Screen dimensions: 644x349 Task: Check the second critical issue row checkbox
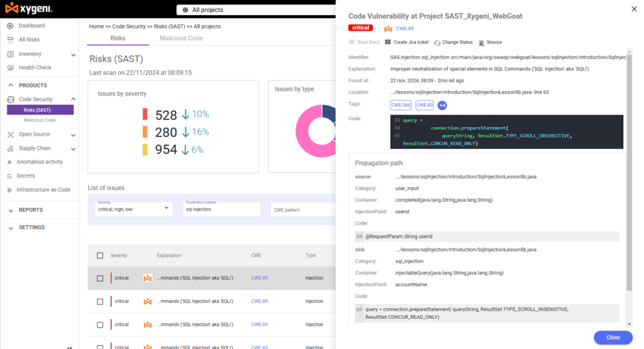coord(100,301)
